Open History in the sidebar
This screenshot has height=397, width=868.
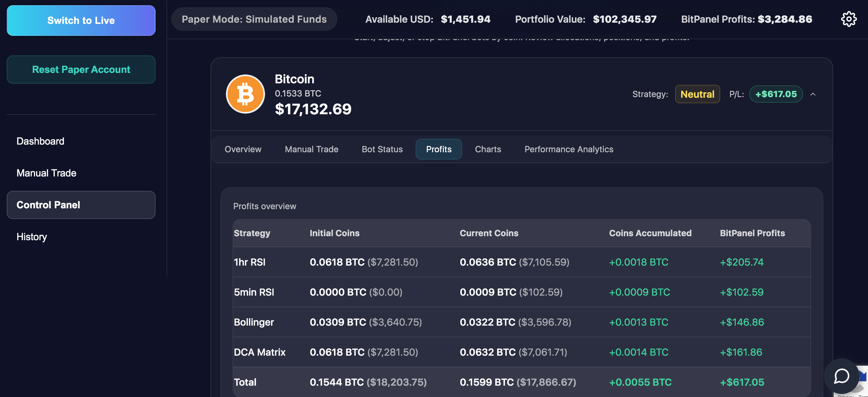(32, 237)
